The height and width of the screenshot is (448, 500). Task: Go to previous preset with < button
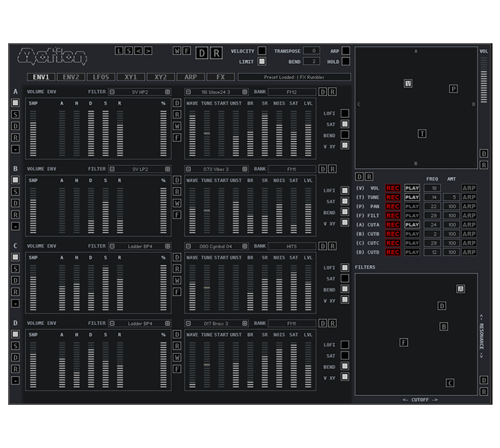pos(138,51)
